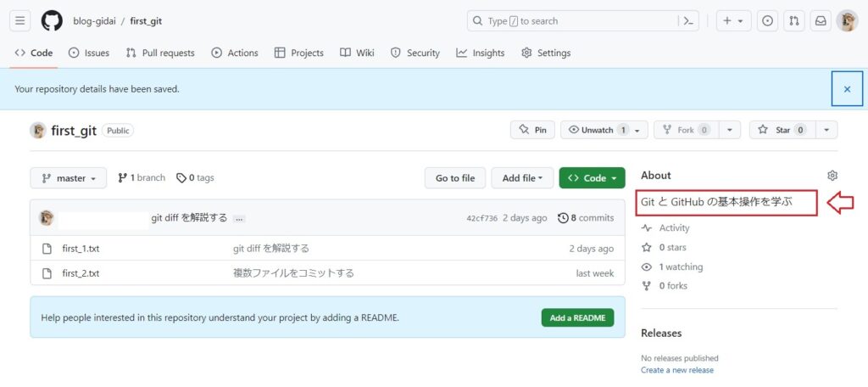This screenshot has width=868, height=387.
Task: Follow the Create a new release link
Action: coord(676,370)
